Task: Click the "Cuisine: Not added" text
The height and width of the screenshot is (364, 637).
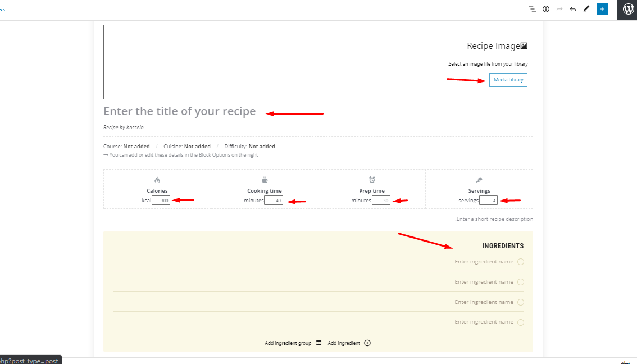Action: tap(187, 146)
